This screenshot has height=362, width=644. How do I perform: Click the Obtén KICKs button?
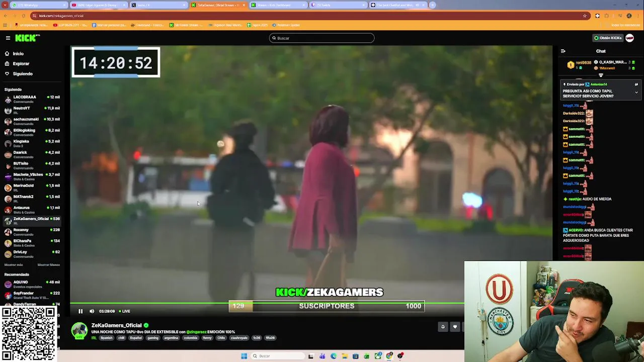click(x=608, y=38)
